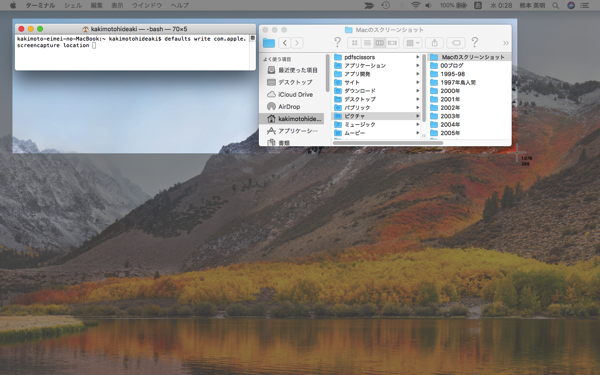The image size is (600, 375).
Task: Switch Finder to column view
Action: [380, 43]
